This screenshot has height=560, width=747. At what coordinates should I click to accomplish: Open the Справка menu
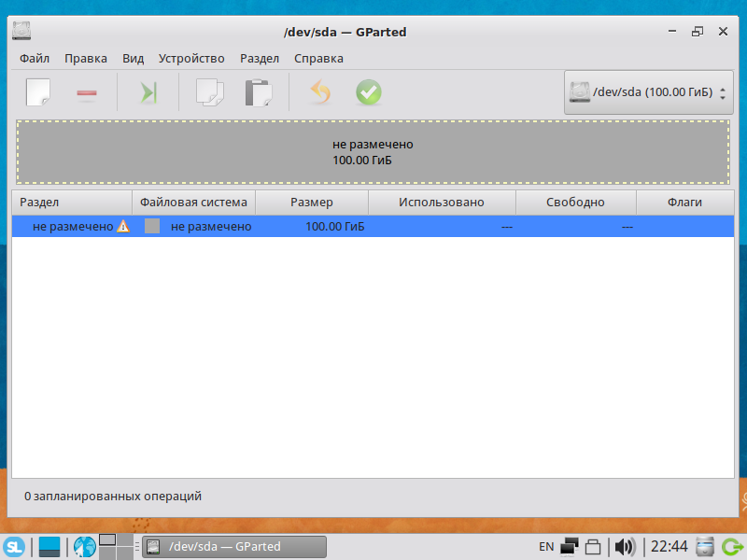(318, 59)
